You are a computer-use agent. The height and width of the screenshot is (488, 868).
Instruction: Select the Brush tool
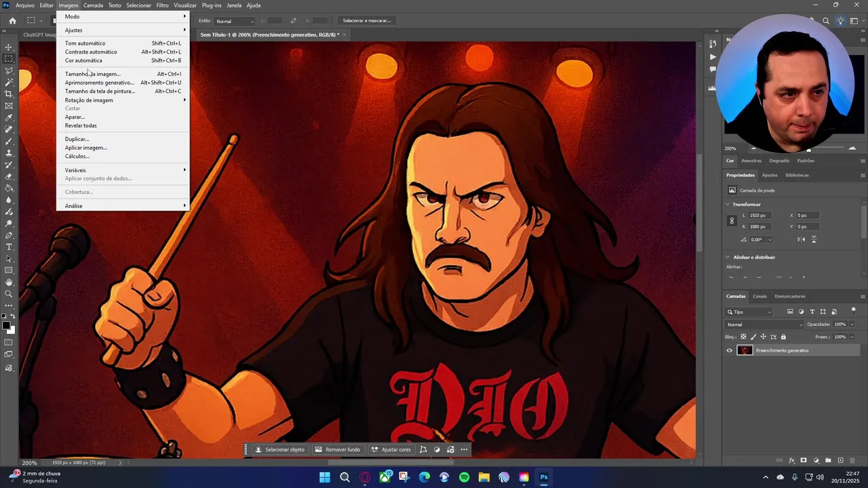[x=9, y=142]
